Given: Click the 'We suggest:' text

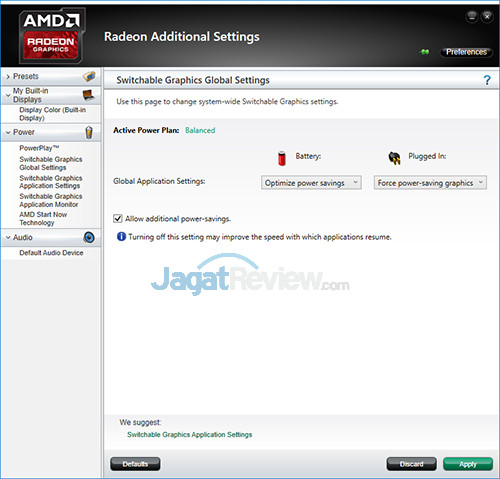Looking at the screenshot, I should 140,422.
